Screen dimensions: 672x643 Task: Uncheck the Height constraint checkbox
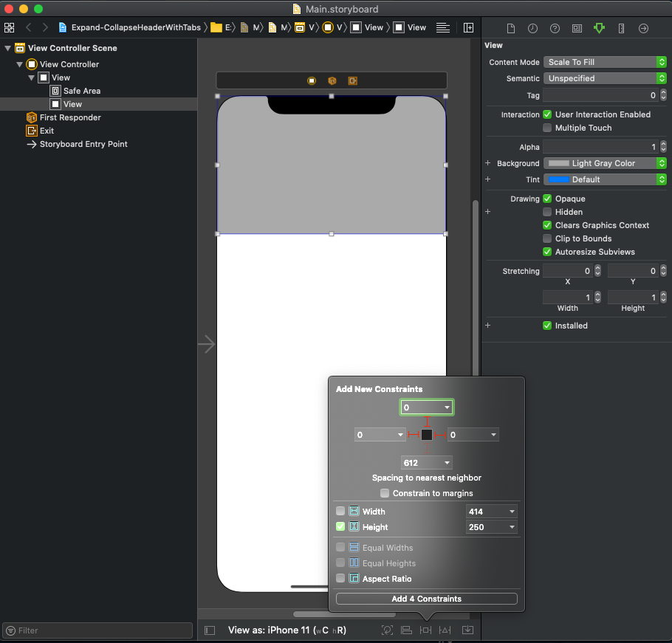[x=340, y=526]
